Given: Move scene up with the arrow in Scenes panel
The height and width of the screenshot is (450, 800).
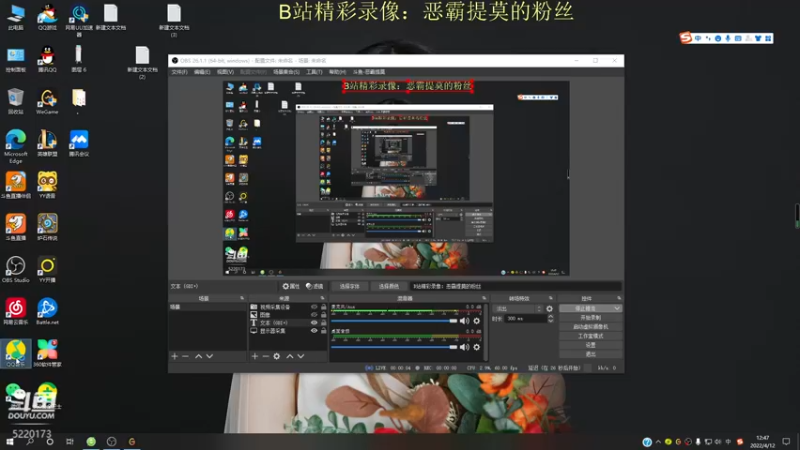Looking at the screenshot, I should pyautogui.click(x=198, y=356).
